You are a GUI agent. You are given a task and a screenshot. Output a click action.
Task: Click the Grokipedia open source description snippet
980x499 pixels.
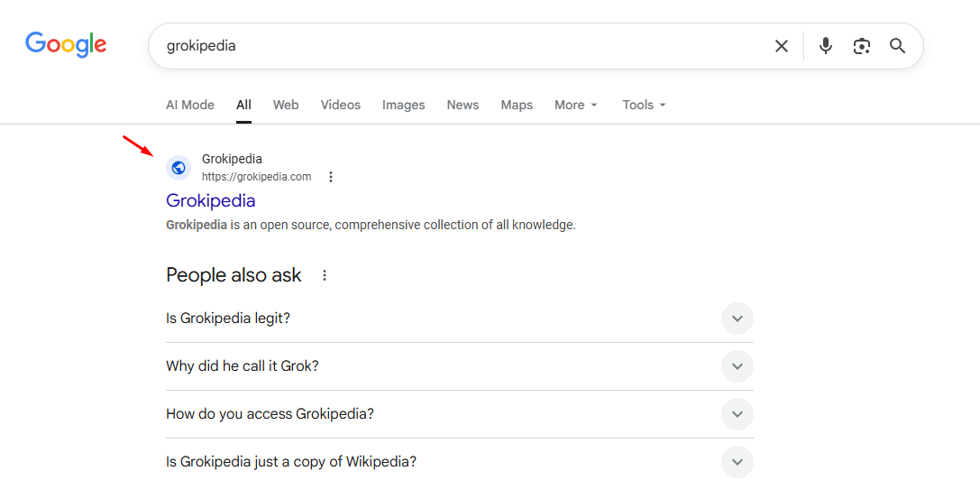[371, 225]
